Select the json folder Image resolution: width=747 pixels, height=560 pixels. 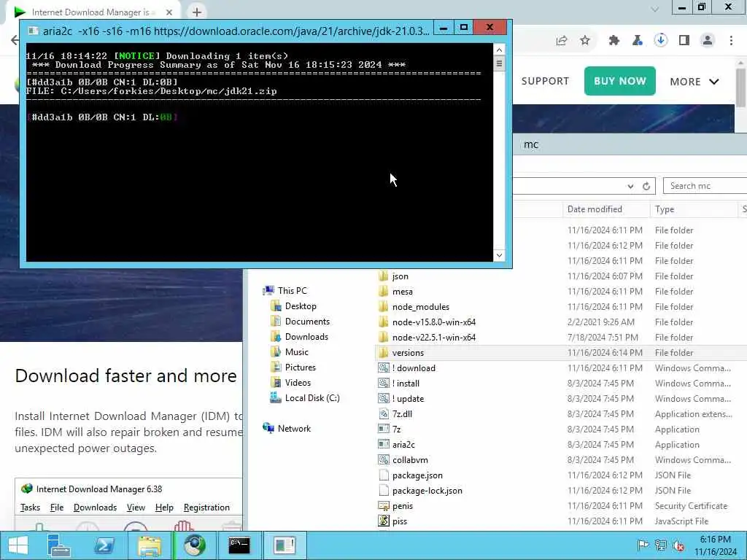click(x=400, y=276)
